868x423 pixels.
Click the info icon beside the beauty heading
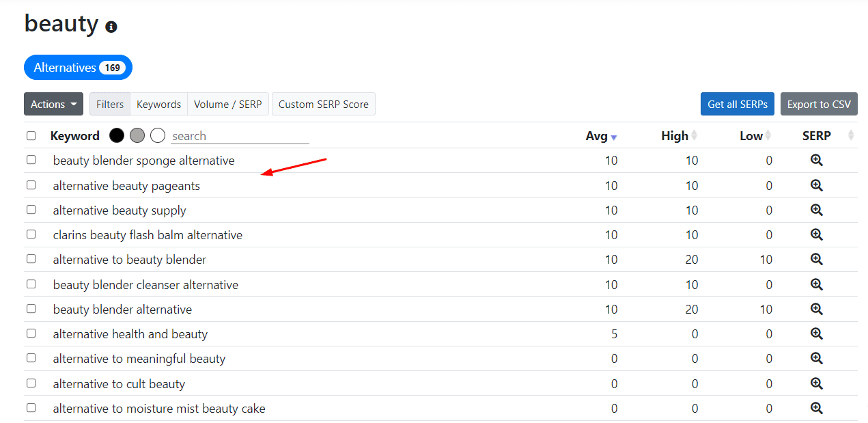111,27
